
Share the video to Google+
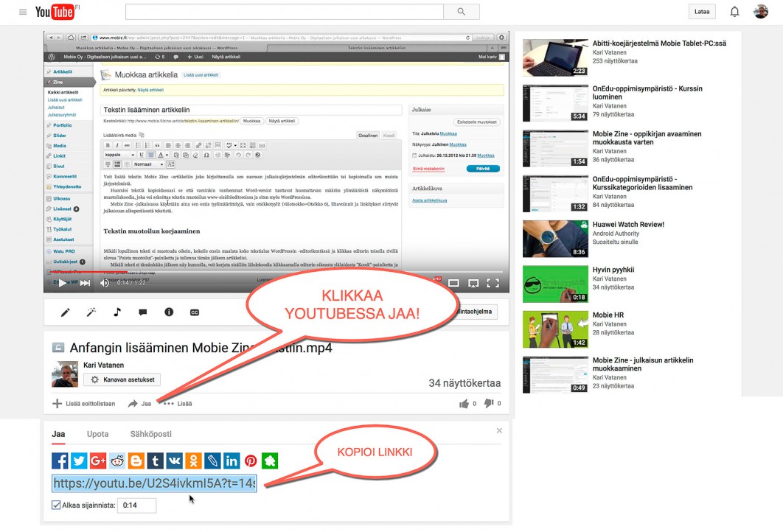point(98,461)
